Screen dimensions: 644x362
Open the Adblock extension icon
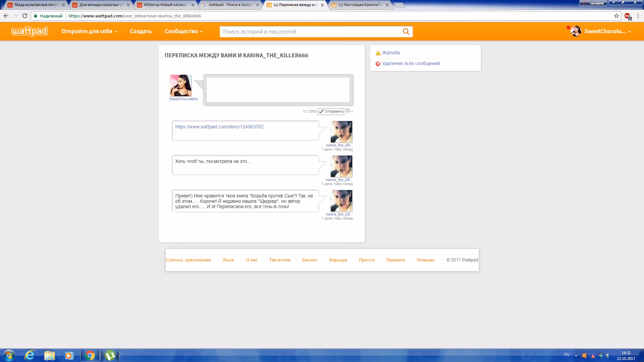pos(628,16)
